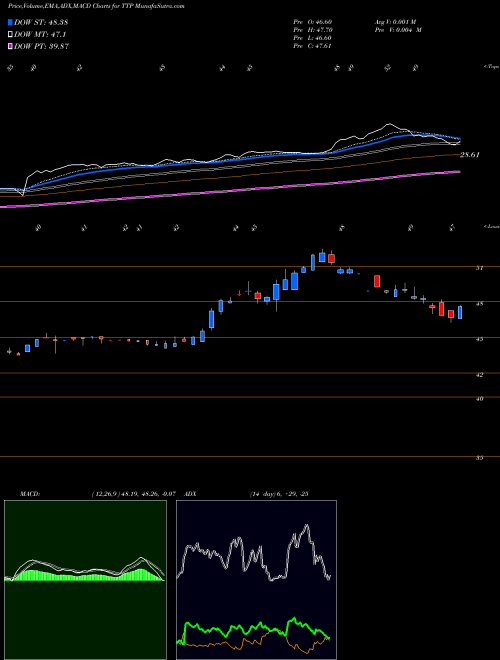Click the 'Pre O: 46.60' value
Screen dimensions: 500x660
pyautogui.click(x=313, y=22)
